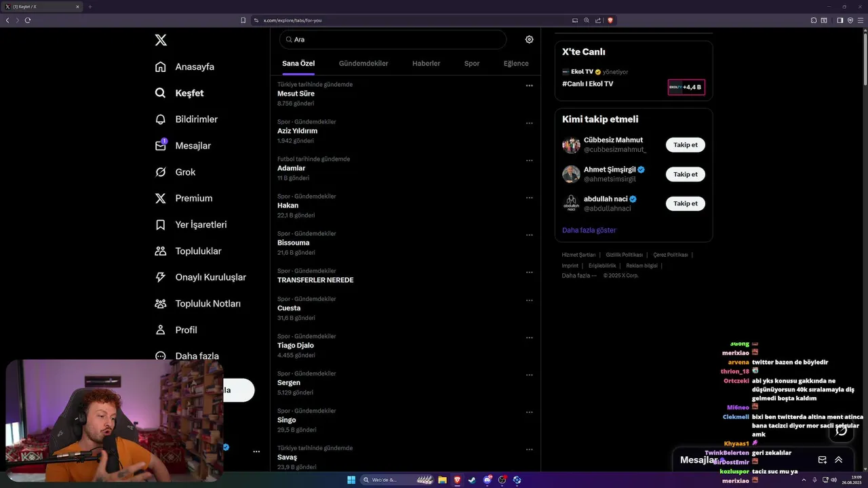Go to Anasayfa (Home)
This screenshot has height=488, width=868.
click(x=184, y=66)
